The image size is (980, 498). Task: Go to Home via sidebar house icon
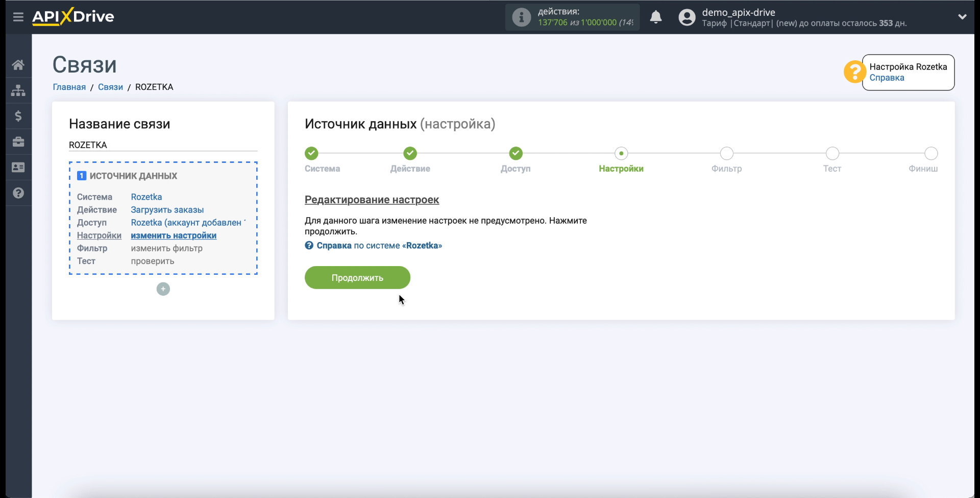[x=18, y=65]
